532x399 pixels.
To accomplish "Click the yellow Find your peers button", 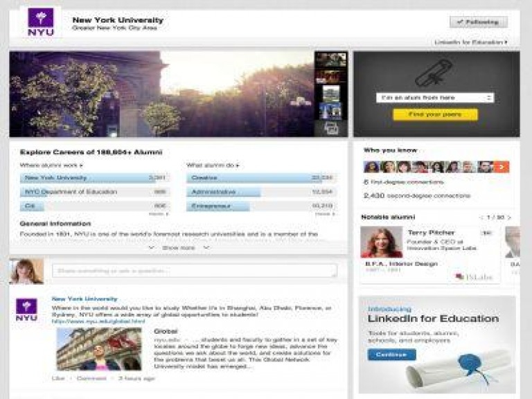I will 434,114.
